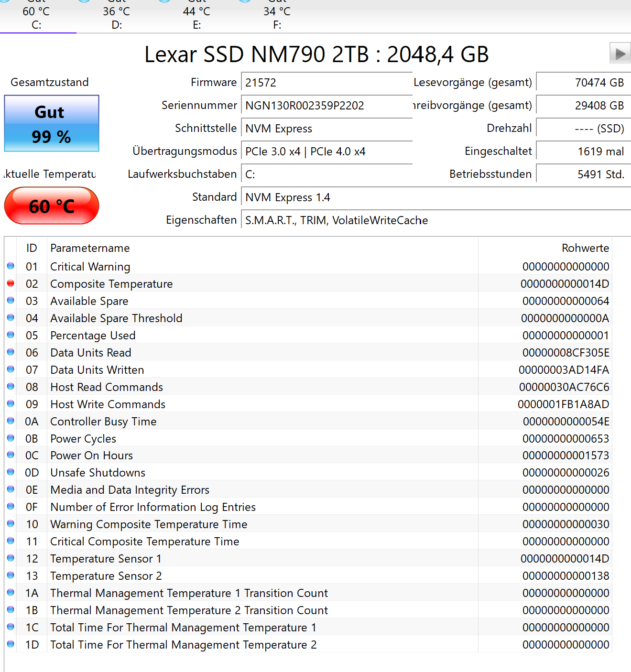This screenshot has width=631, height=672.
Task: Click the Schnittstelle field NVM Express
Action: tap(327, 128)
